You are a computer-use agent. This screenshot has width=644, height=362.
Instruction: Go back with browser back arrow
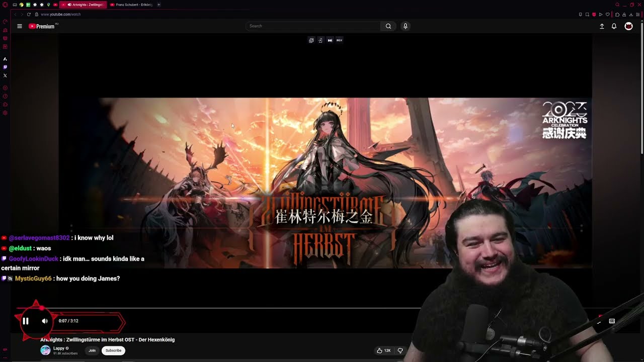15,14
